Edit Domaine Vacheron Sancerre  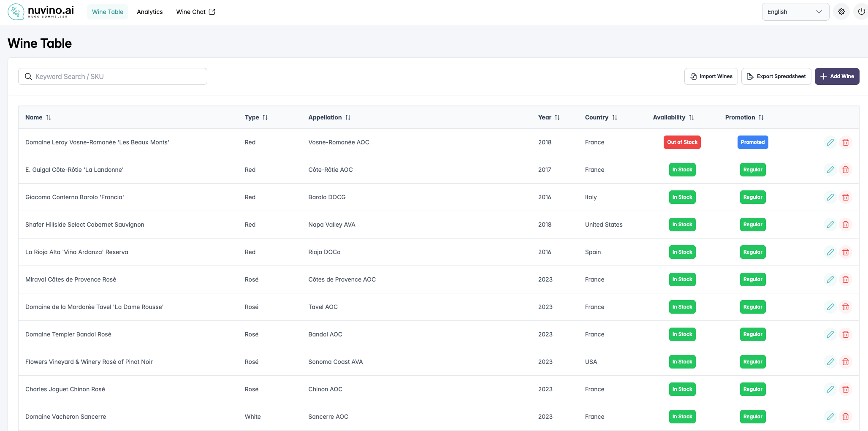(830, 417)
